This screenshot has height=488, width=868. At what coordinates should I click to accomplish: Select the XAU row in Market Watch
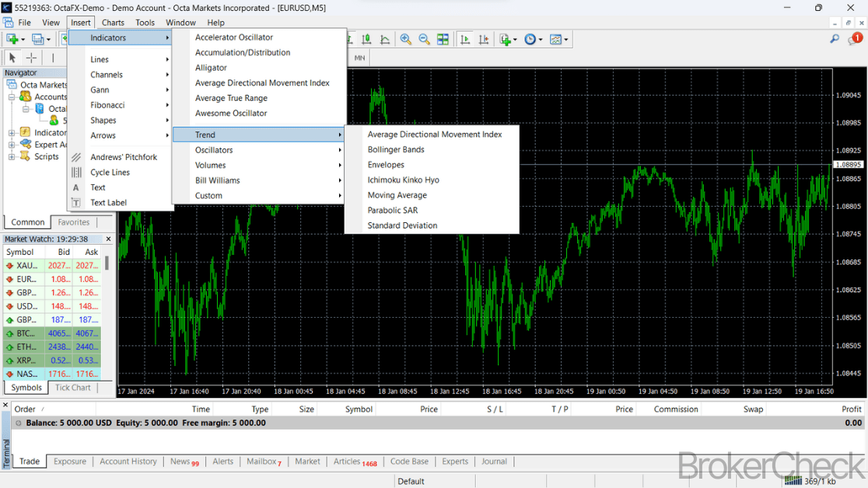(52, 266)
